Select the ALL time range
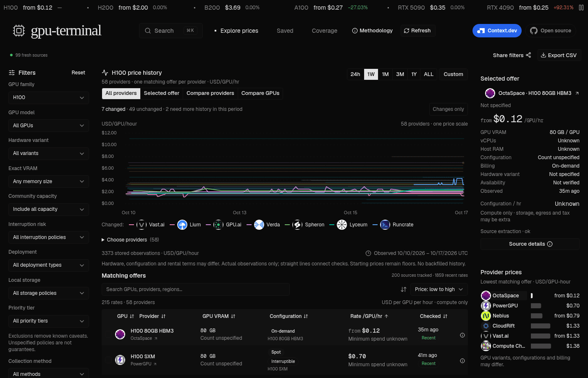588x378 pixels. [429, 74]
